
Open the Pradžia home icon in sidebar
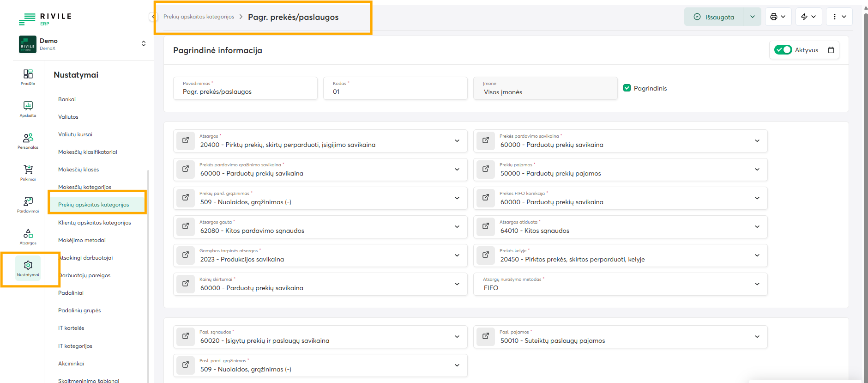click(x=28, y=77)
